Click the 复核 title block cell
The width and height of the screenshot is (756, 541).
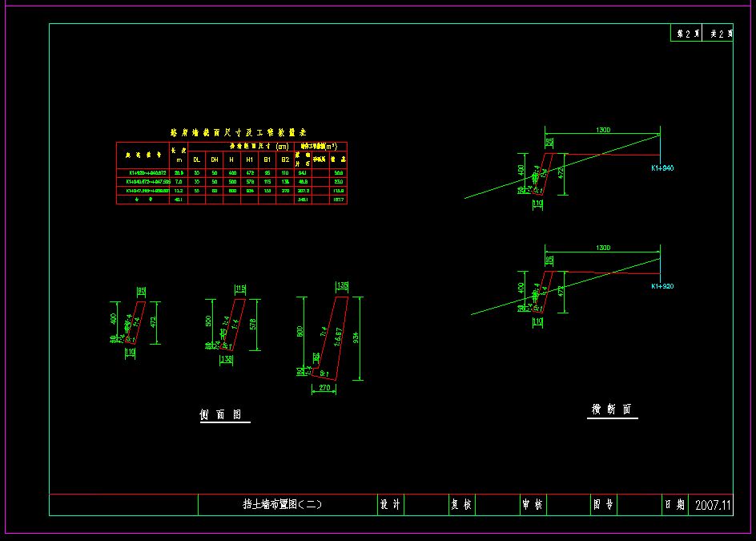tap(461, 505)
